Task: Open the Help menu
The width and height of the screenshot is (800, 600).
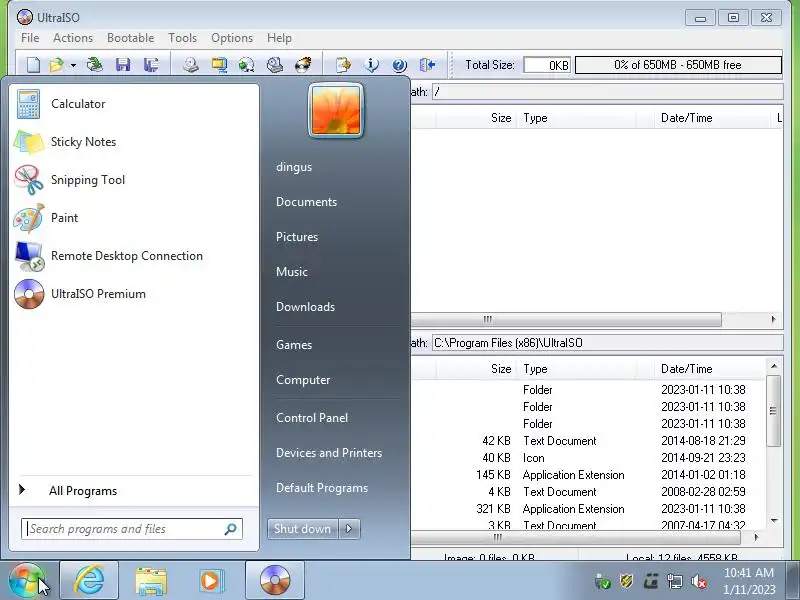Action: (279, 38)
